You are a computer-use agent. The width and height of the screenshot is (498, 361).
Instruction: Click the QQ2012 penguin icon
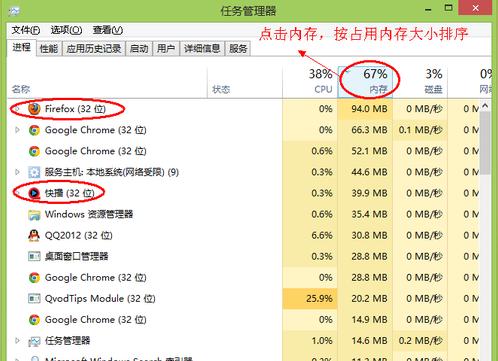(x=34, y=235)
